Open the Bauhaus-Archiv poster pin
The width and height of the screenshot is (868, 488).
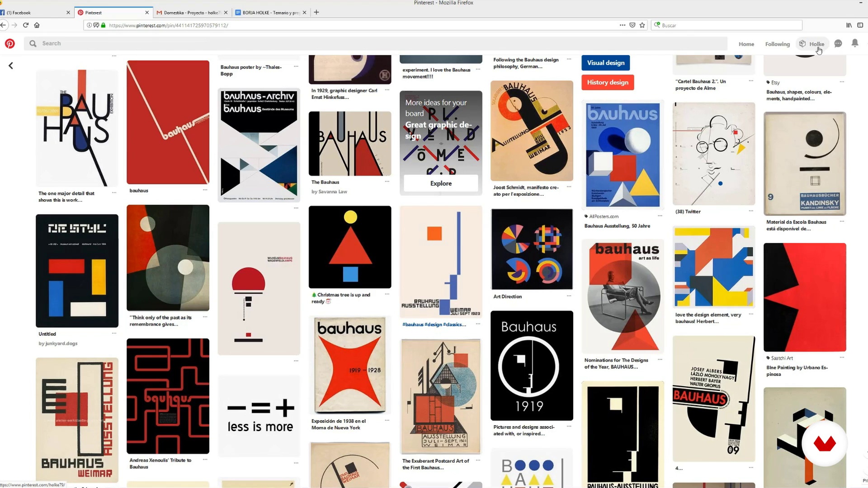(259, 145)
